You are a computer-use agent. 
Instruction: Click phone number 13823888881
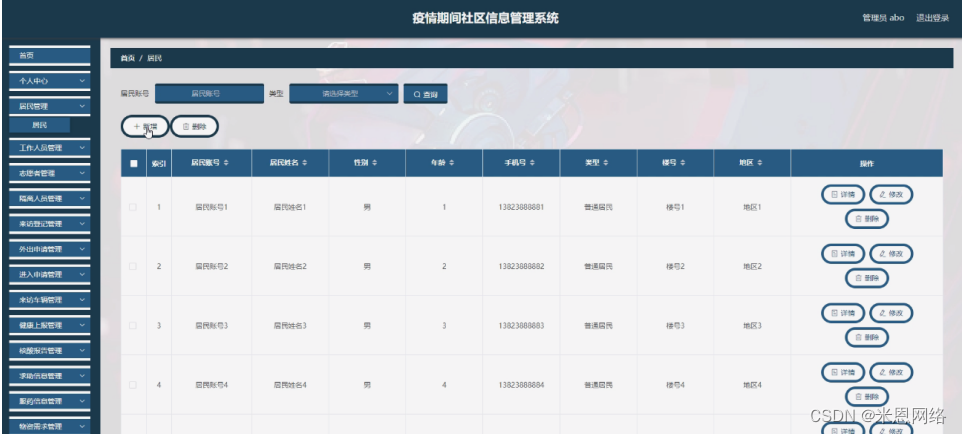[x=521, y=207]
